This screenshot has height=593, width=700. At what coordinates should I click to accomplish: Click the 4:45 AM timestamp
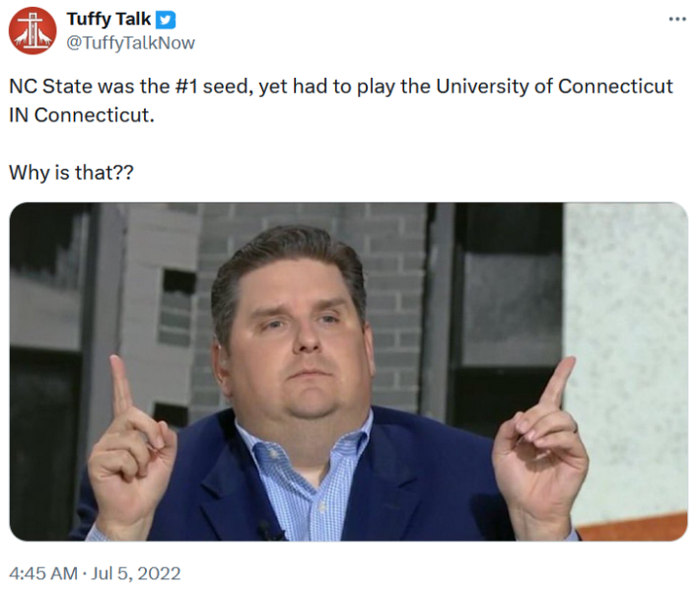[40, 573]
